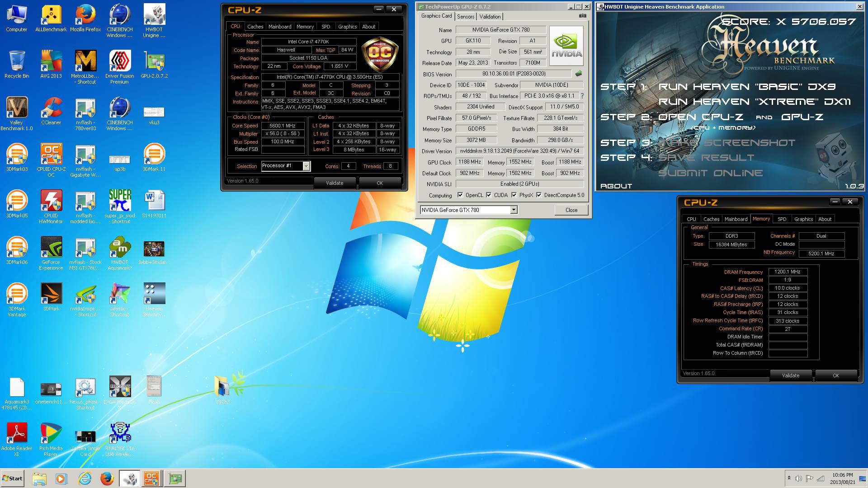Viewport: 868px width, 488px height.
Task: Click the Windows Start button
Action: coord(12,479)
